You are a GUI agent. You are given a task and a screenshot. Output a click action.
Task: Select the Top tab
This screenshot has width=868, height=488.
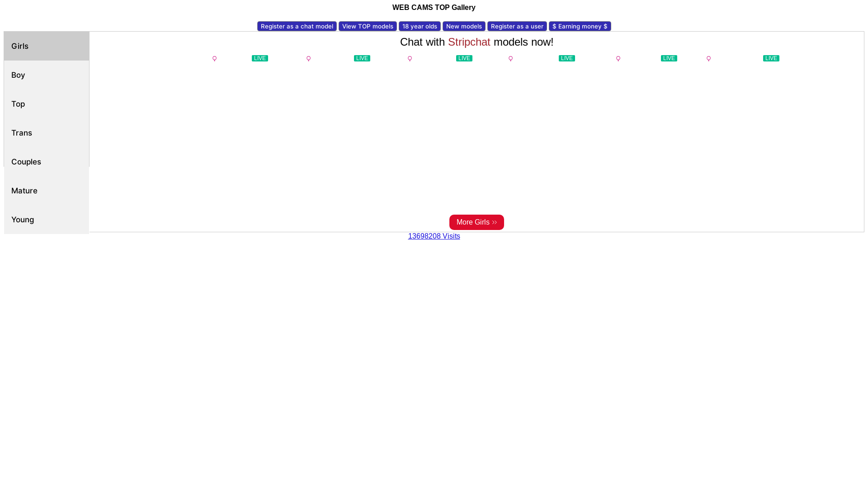(x=47, y=104)
